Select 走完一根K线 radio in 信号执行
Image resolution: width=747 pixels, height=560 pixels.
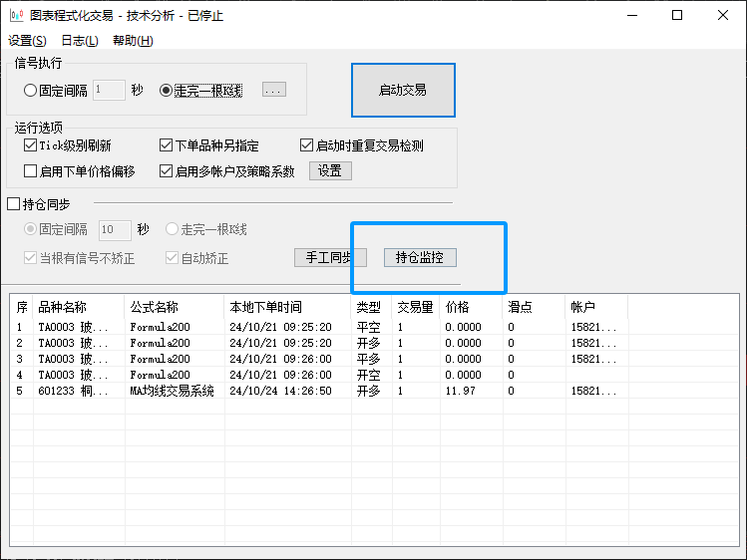click(x=167, y=90)
